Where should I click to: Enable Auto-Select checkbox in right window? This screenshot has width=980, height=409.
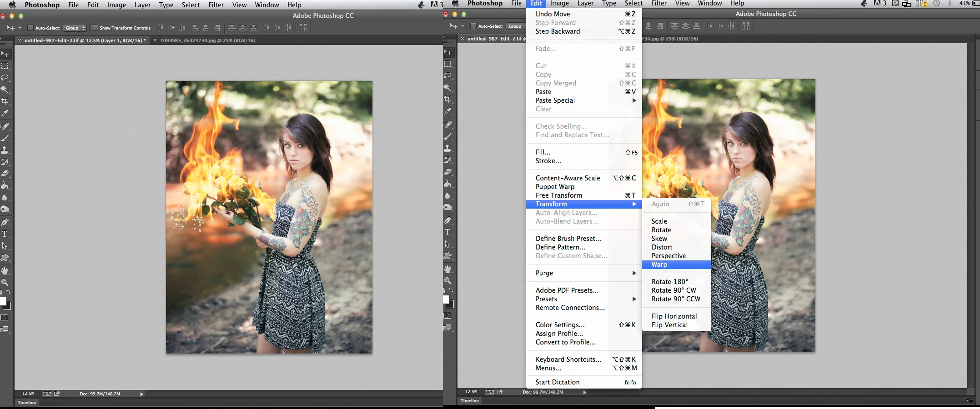pos(473,26)
